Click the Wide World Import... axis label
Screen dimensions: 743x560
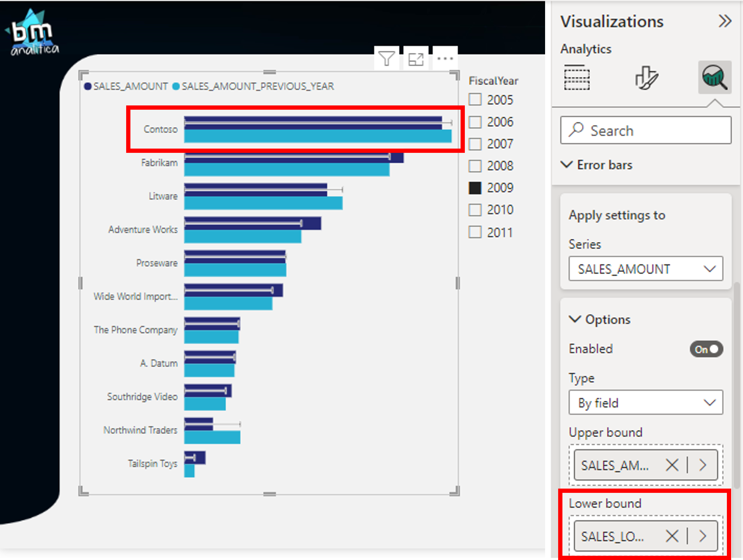click(136, 296)
